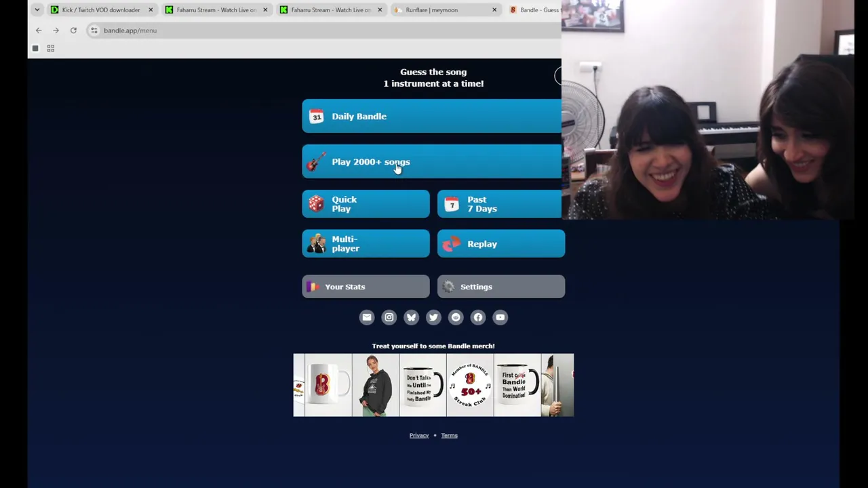Viewport: 868px width, 488px height.
Task: Open the Replay option
Action: (501, 244)
